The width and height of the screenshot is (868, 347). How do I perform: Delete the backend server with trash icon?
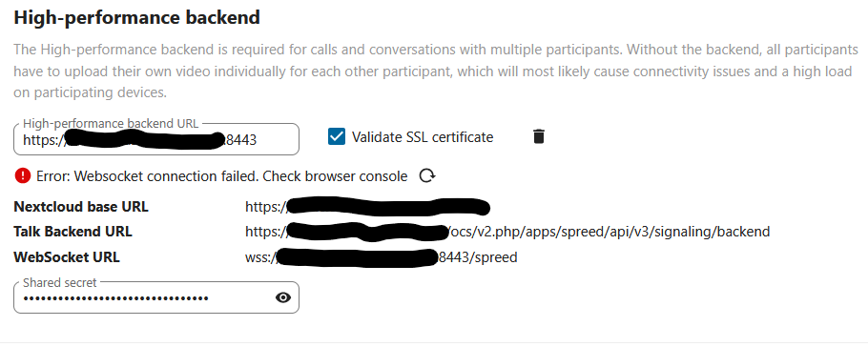click(538, 136)
